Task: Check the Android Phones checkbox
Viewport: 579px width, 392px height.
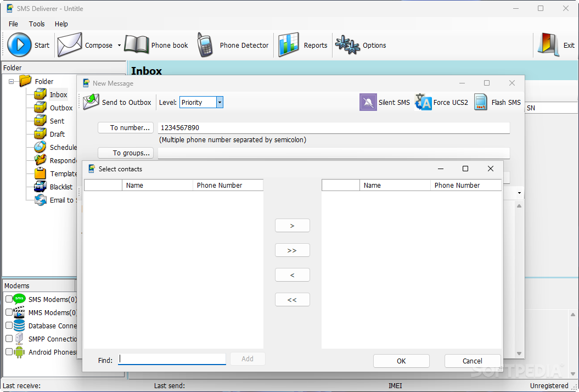Action: tap(9, 352)
